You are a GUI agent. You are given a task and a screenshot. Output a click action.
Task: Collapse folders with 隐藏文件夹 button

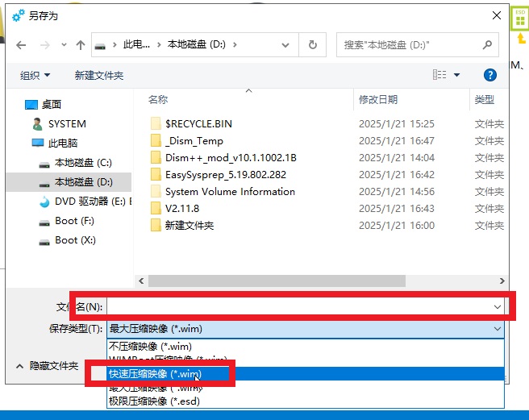pyautogui.click(x=47, y=366)
